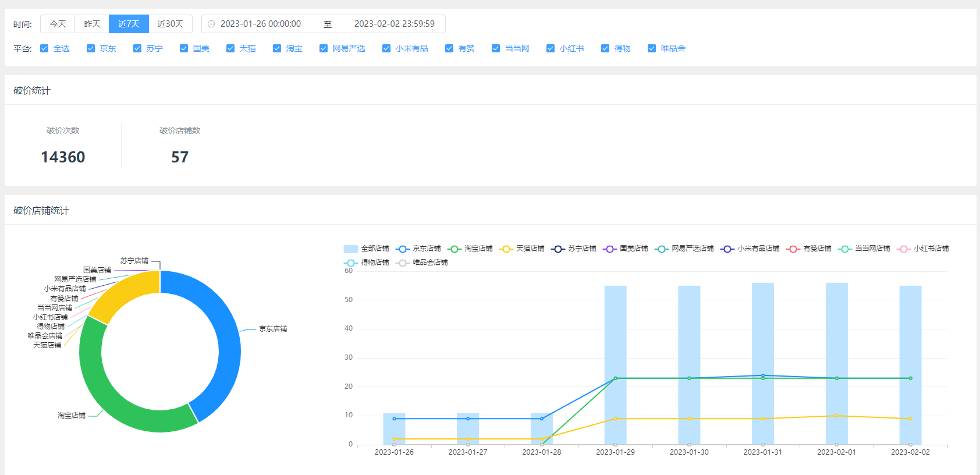
Task: Toggle the 京东店铺 legend series
Action: coord(418,249)
